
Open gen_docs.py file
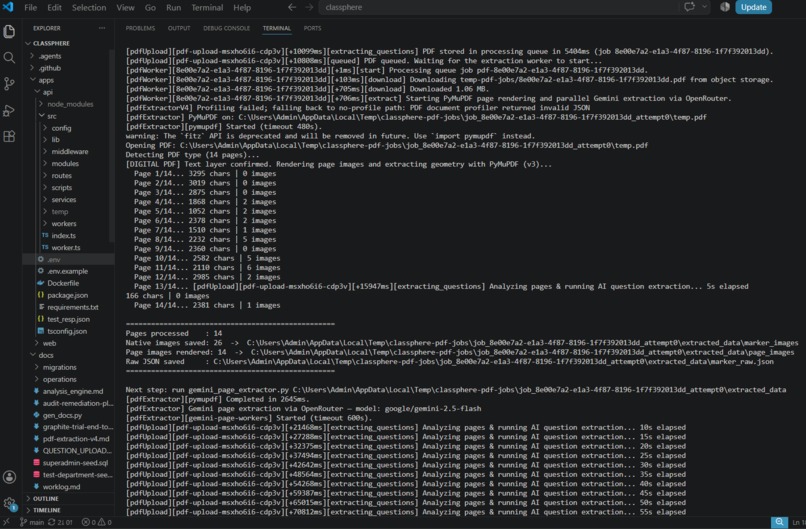point(62,415)
